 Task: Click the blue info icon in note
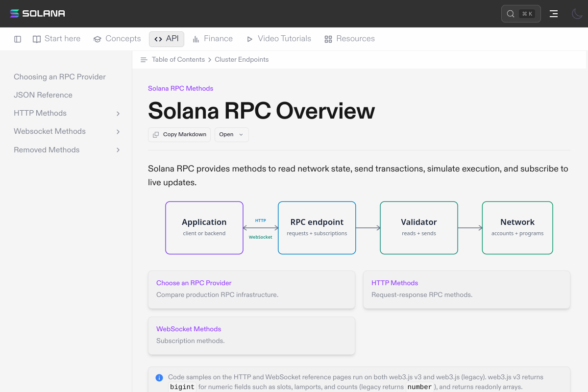tap(159, 378)
